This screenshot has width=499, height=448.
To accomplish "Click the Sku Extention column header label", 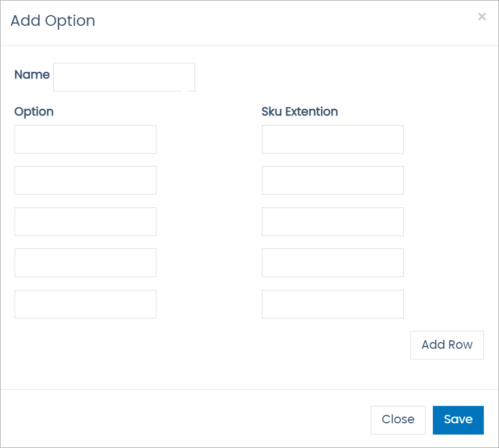I will [x=299, y=112].
